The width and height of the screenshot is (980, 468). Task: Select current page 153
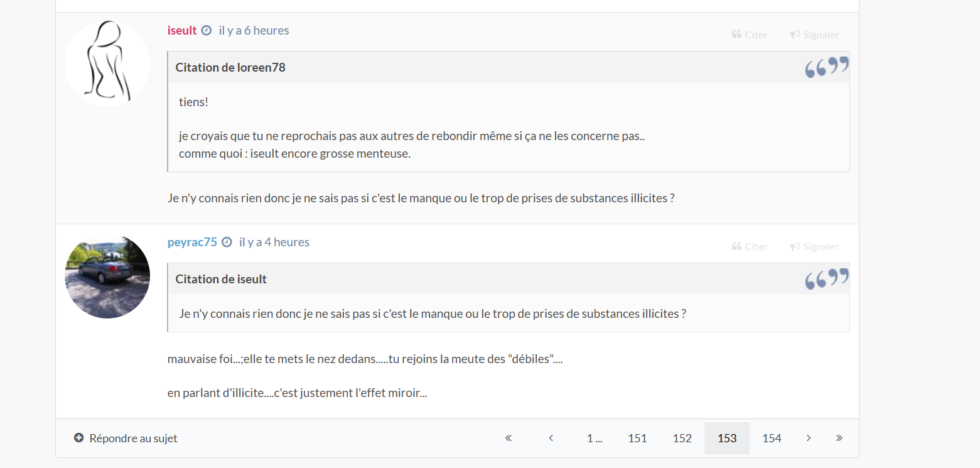click(x=727, y=438)
